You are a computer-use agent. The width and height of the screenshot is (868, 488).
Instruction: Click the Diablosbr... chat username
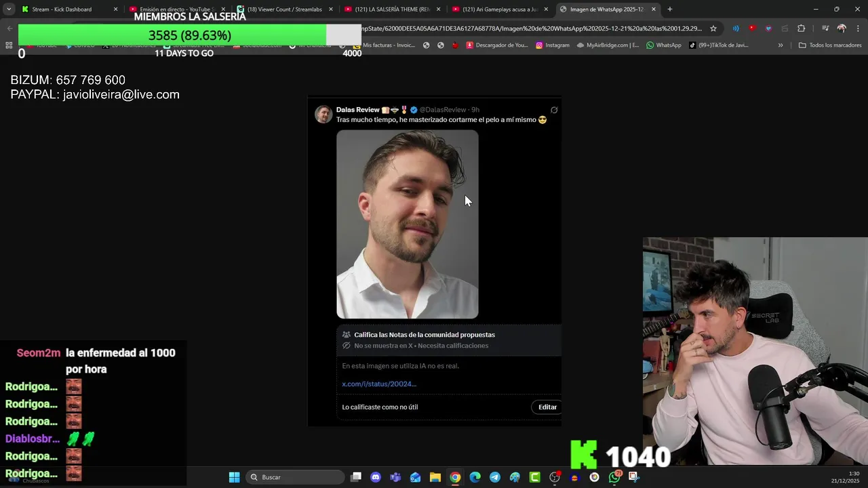click(x=33, y=439)
